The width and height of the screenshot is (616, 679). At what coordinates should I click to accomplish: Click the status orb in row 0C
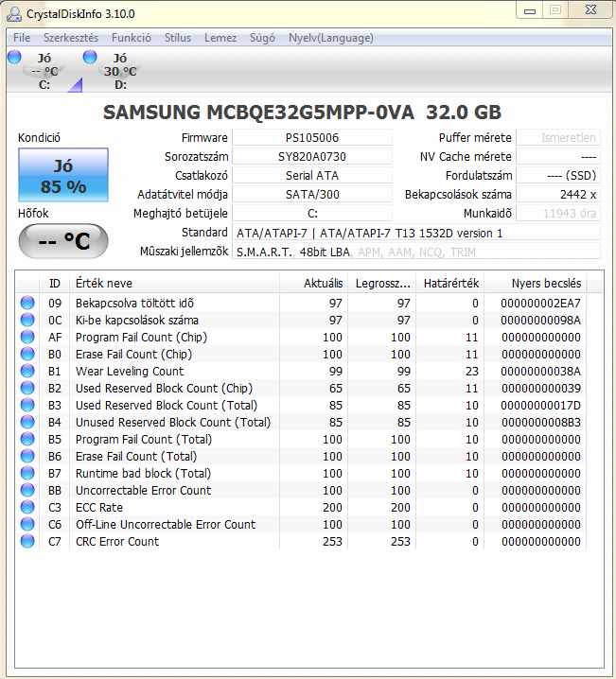[27, 320]
